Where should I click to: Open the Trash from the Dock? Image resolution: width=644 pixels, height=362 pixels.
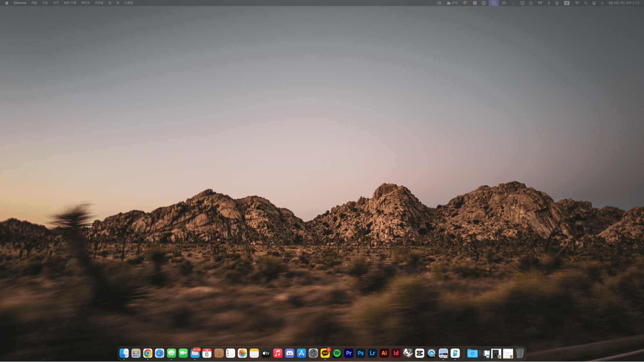520,353
